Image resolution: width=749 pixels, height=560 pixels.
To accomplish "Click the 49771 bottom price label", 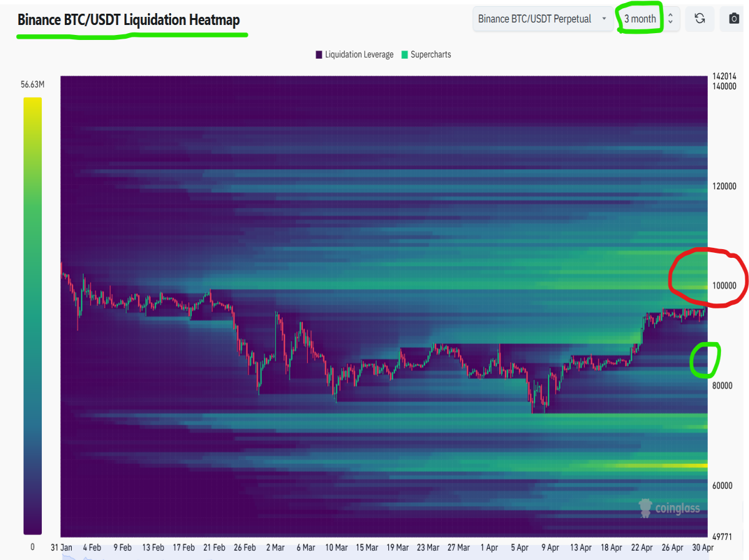I will 722,536.
